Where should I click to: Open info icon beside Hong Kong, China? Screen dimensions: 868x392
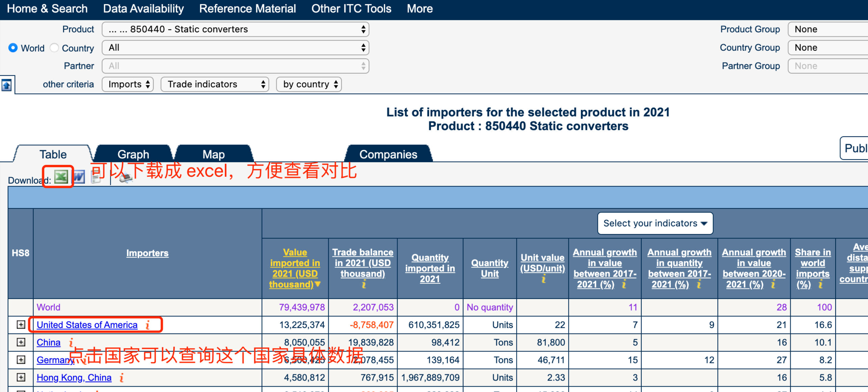tap(122, 377)
